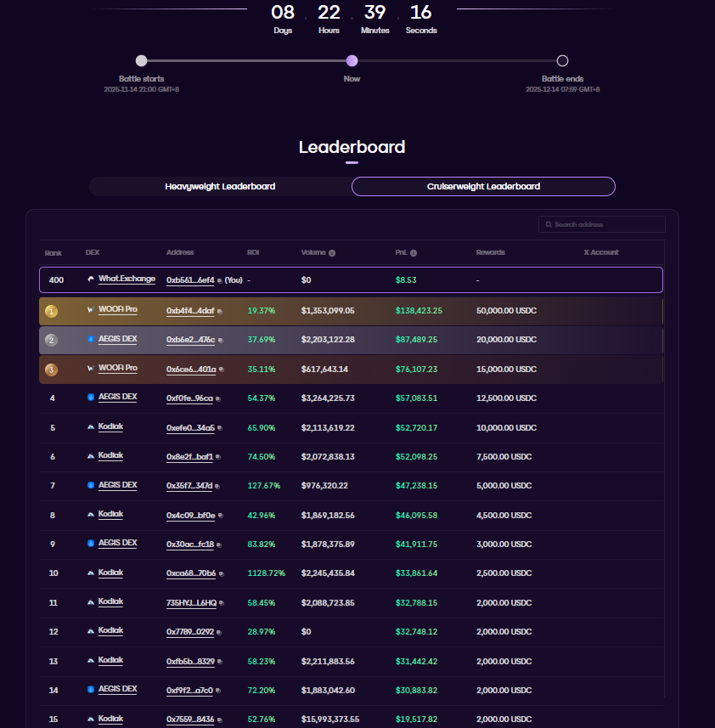
Task: Copy the address 0xf9f2...a7c0
Action: [218, 691]
